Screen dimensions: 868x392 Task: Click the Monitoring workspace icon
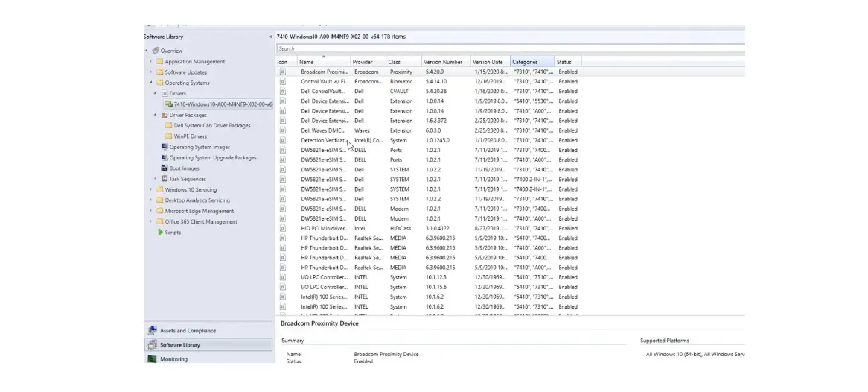(152, 359)
